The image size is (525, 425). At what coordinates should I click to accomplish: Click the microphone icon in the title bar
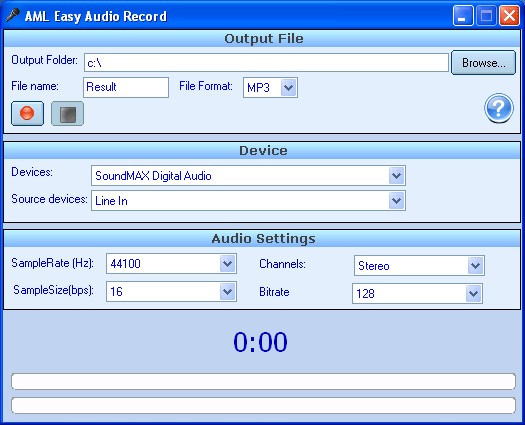(13, 15)
